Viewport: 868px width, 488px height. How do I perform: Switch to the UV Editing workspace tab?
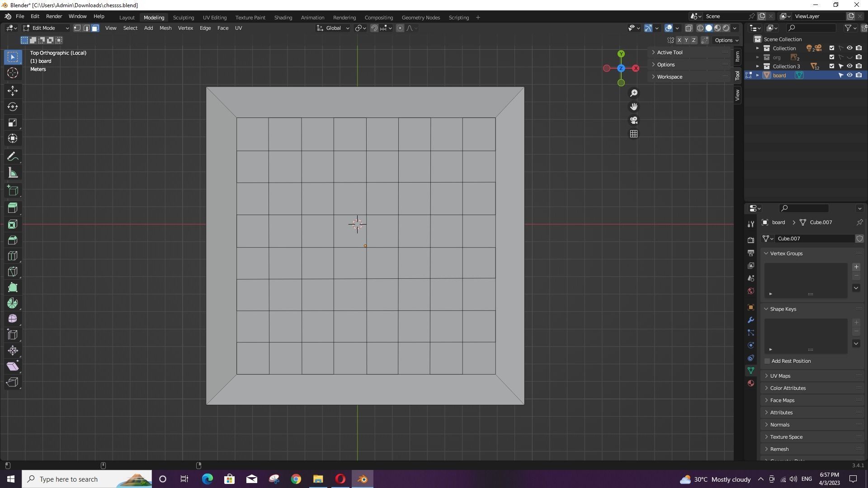(214, 18)
